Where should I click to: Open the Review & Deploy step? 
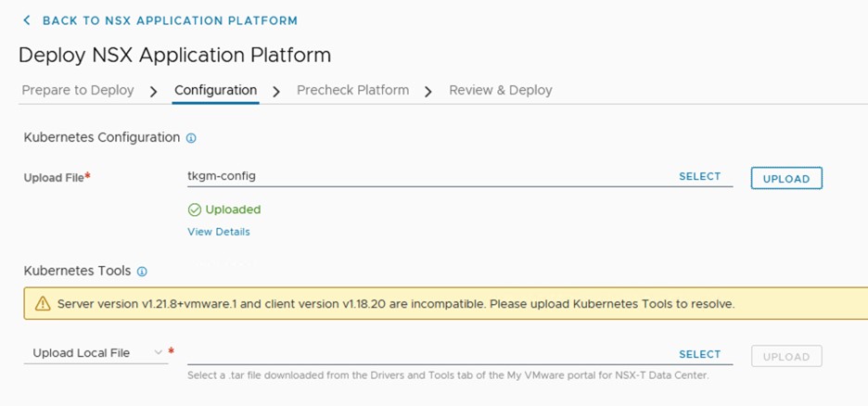[501, 90]
